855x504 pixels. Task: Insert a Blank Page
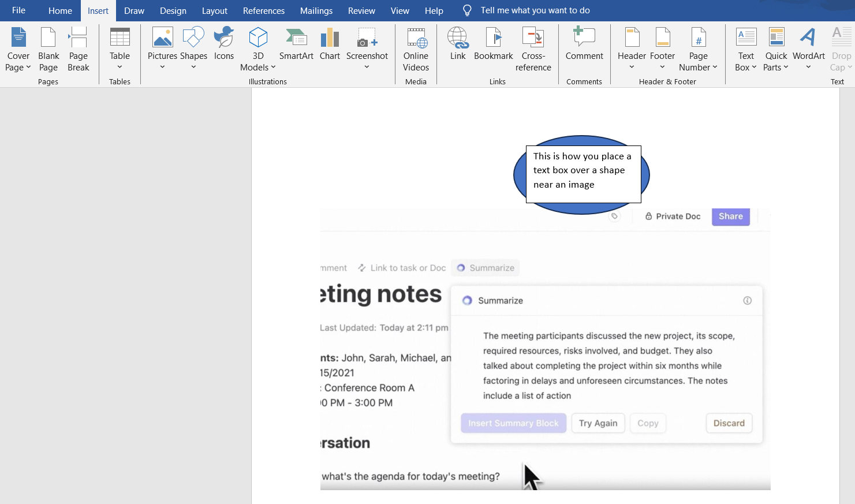48,50
